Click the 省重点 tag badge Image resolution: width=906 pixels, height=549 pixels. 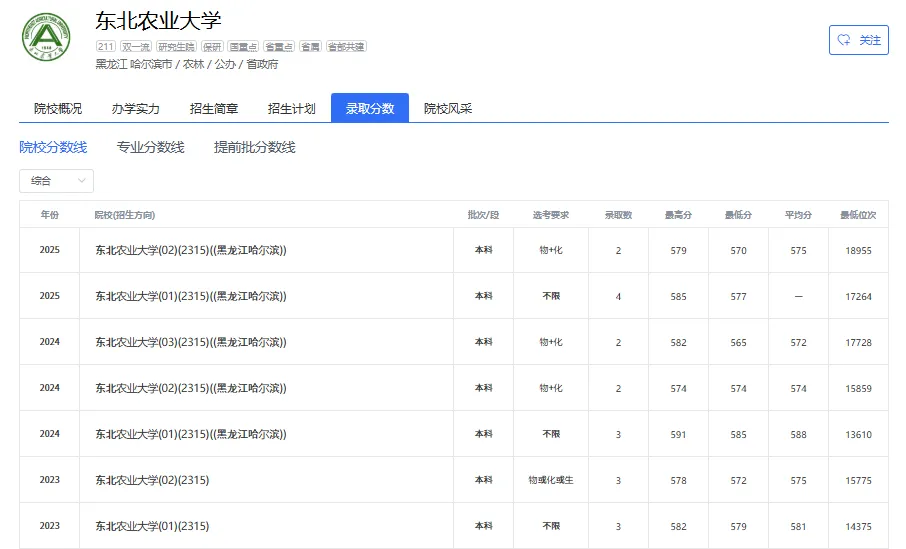[x=279, y=47]
